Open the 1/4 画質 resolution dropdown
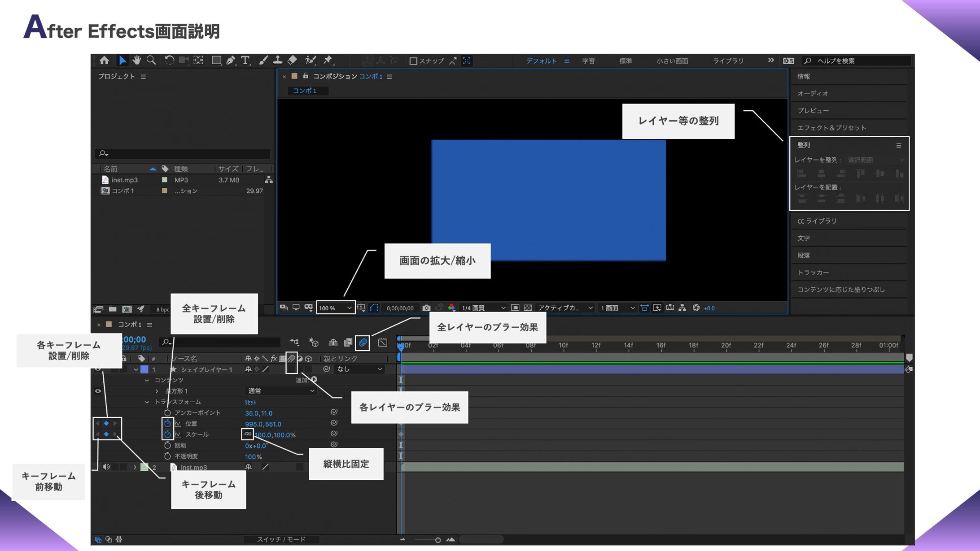Image resolution: width=980 pixels, height=551 pixels. (483, 308)
